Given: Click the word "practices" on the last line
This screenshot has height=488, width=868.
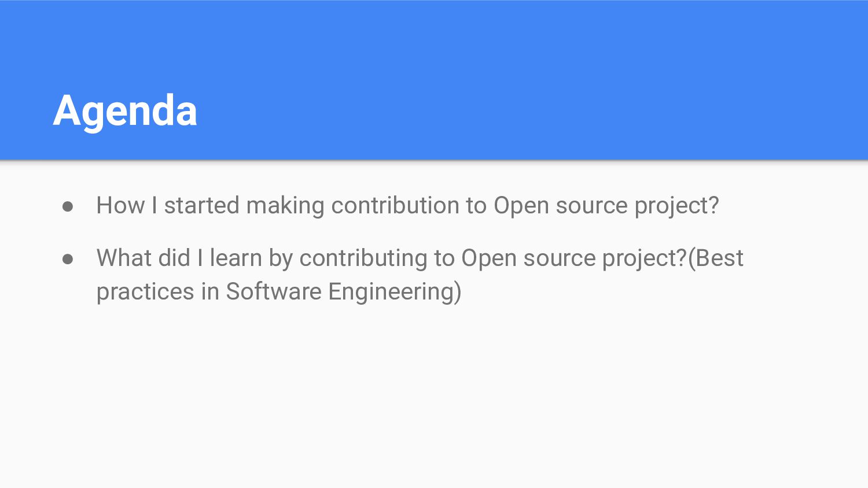Looking at the screenshot, I should tap(145, 292).
